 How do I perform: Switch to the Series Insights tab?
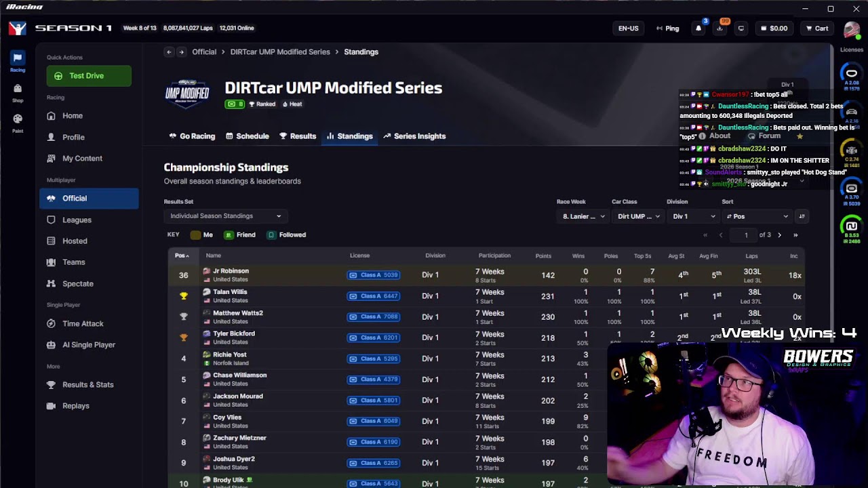click(x=414, y=136)
